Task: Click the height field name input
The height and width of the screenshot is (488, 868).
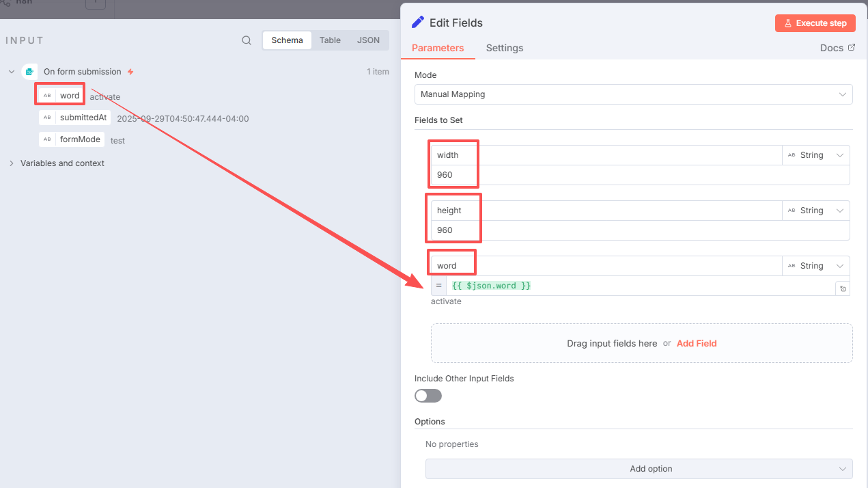Action: point(606,211)
